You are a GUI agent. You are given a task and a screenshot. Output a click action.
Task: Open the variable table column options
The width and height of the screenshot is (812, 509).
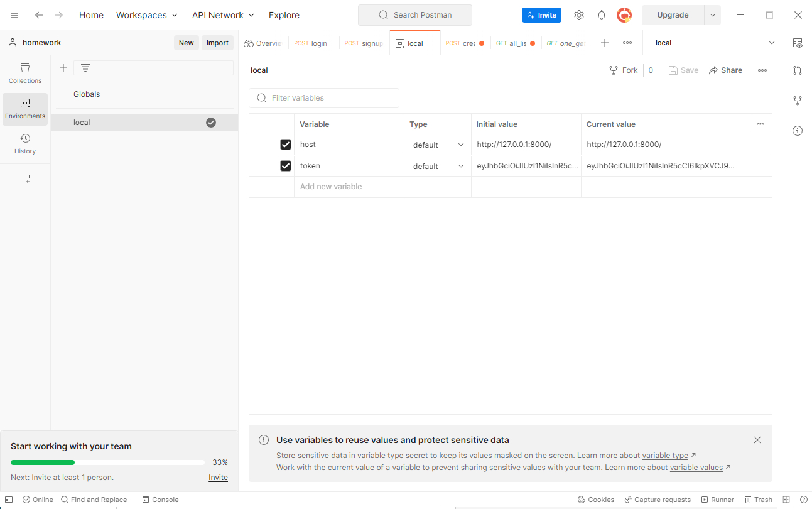[x=761, y=124]
